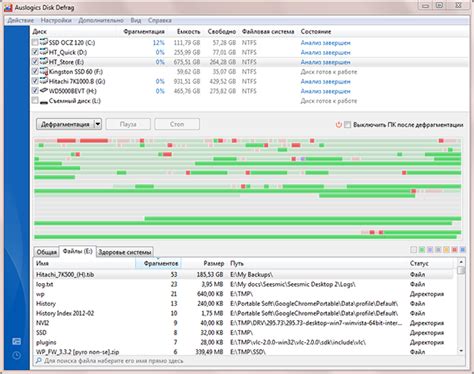Click the power icon beside shutdown option

(339, 125)
